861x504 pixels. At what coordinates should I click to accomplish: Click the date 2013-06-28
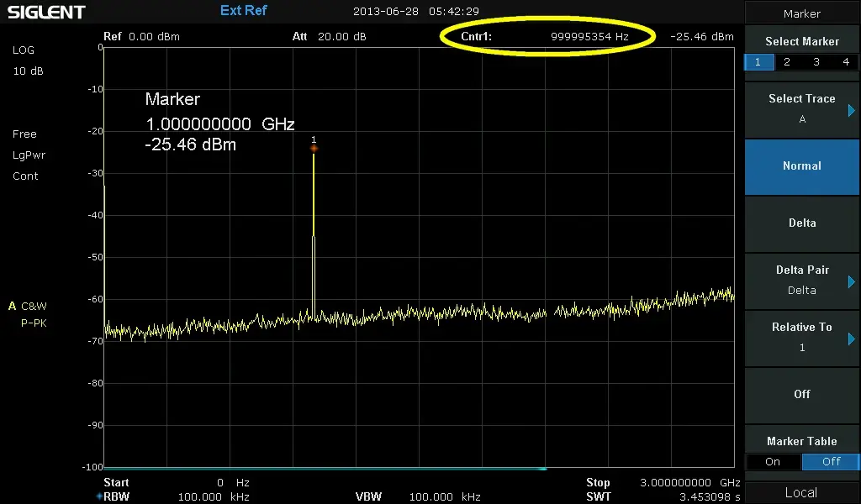click(x=385, y=11)
